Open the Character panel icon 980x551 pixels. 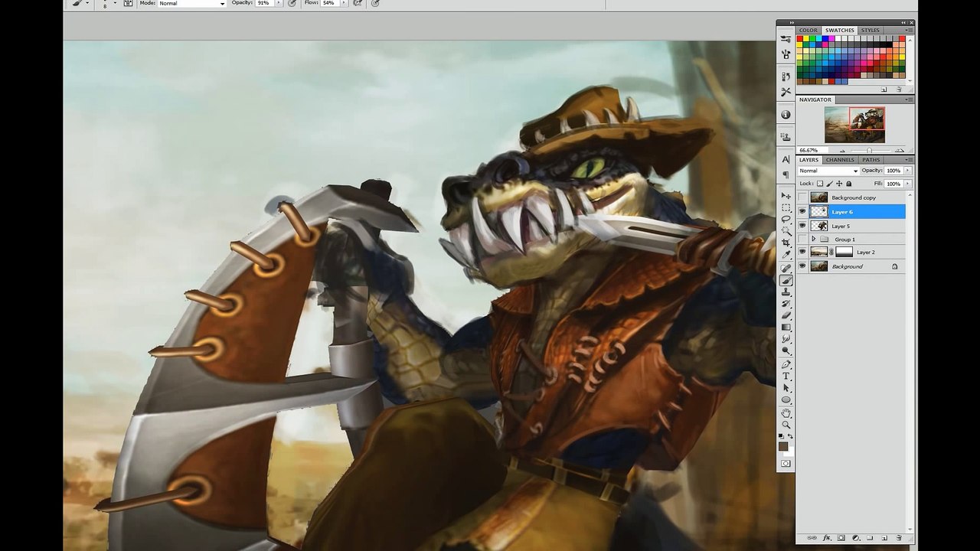786,159
